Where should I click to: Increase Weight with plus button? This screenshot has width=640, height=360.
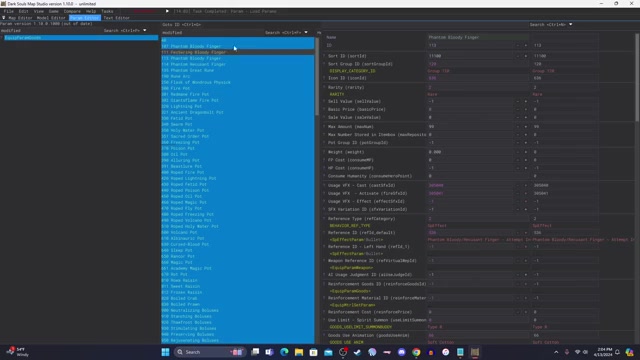(x=526, y=152)
